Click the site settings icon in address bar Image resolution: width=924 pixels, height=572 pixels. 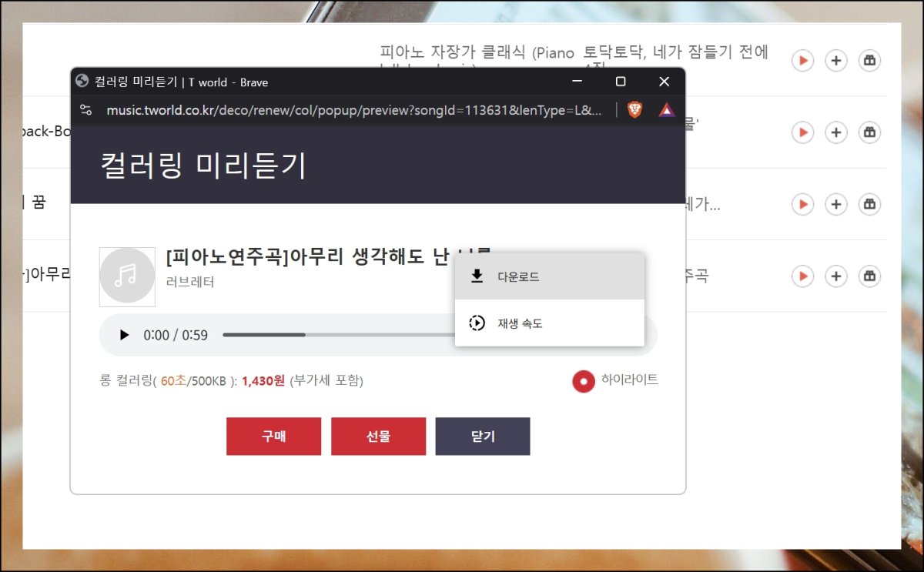point(86,110)
